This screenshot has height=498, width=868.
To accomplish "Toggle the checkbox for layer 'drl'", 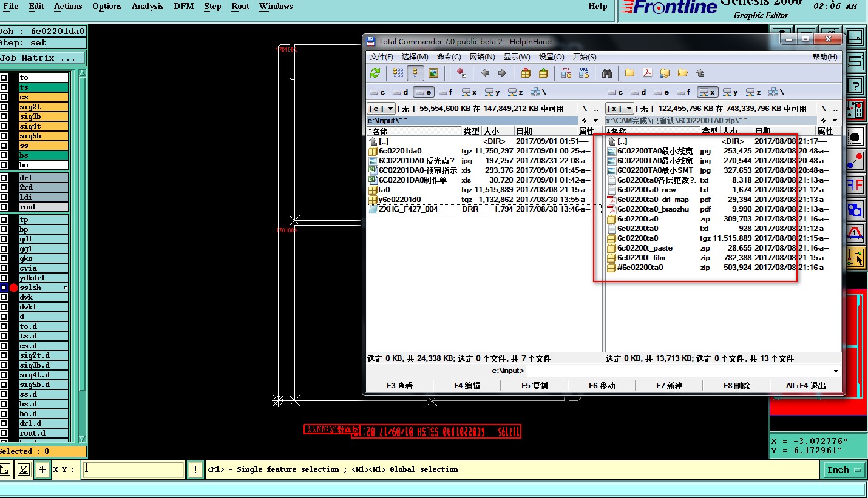I will click(x=4, y=178).
